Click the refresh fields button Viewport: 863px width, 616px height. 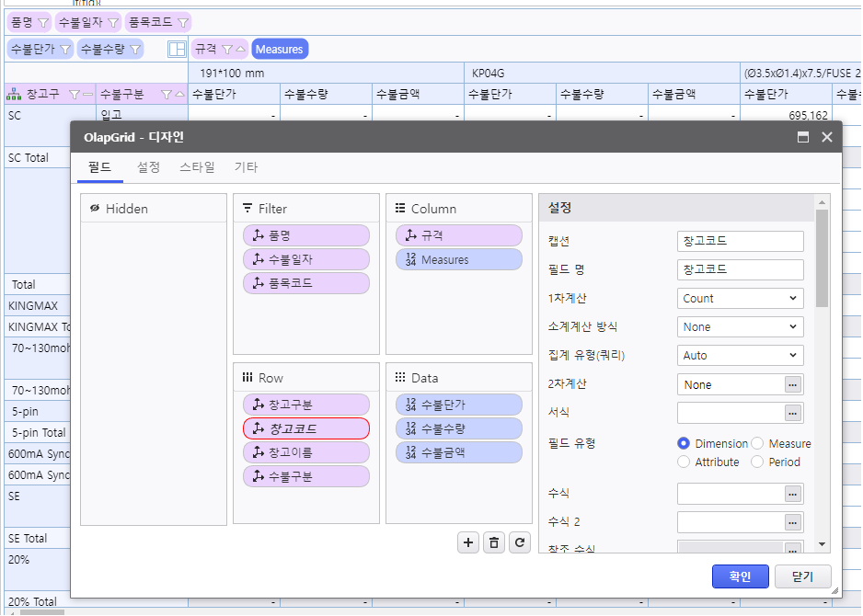pyautogui.click(x=520, y=542)
